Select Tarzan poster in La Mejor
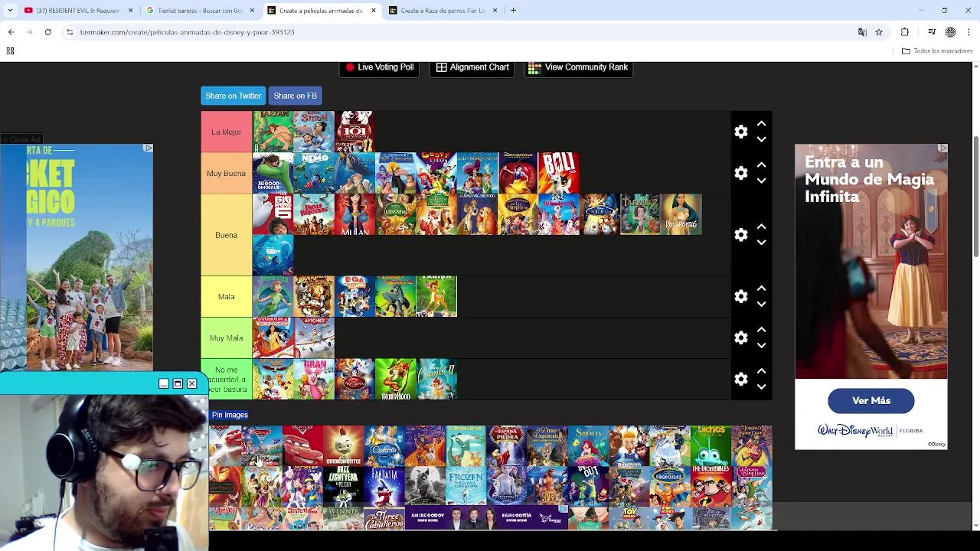This screenshot has height=551, width=980. click(x=273, y=132)
